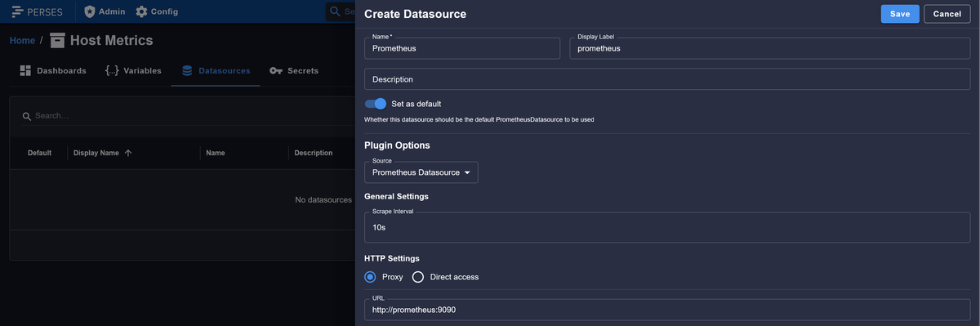Sort by the Description column header

(x=314, y=153)
